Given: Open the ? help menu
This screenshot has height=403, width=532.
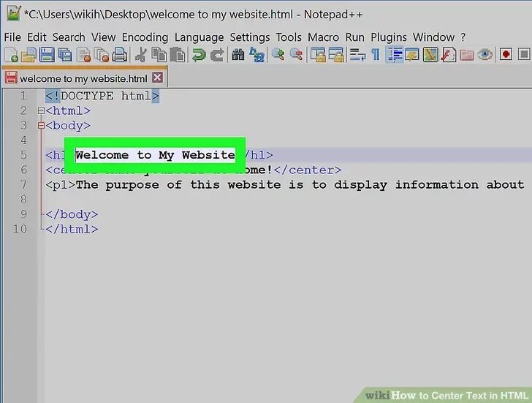Looking at the screenshot, I should pyautogui.click(x=463, y=37).
